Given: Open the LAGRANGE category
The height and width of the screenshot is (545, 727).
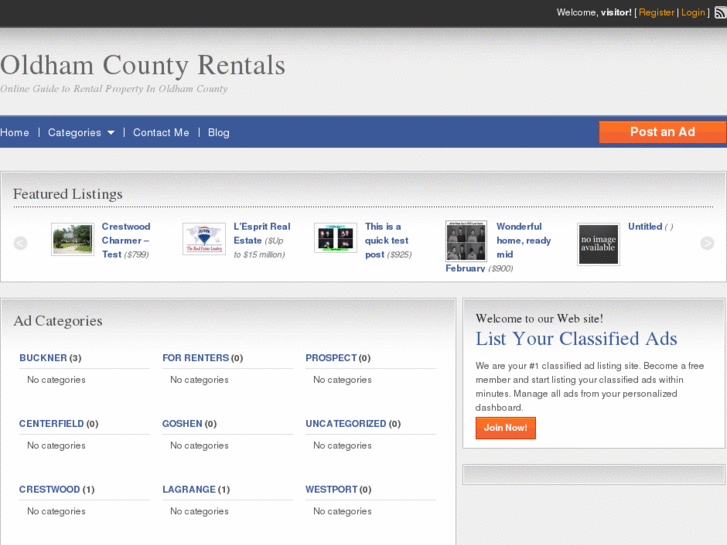Looking at the screenshot, I should (x=189, y=490).
